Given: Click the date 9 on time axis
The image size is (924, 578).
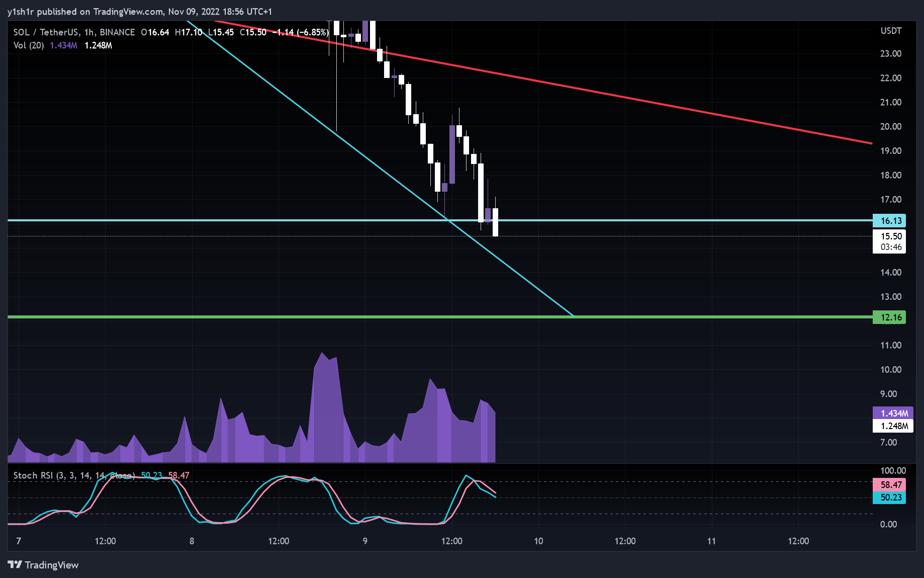Looking at the screenshot, I should point(365,541).
